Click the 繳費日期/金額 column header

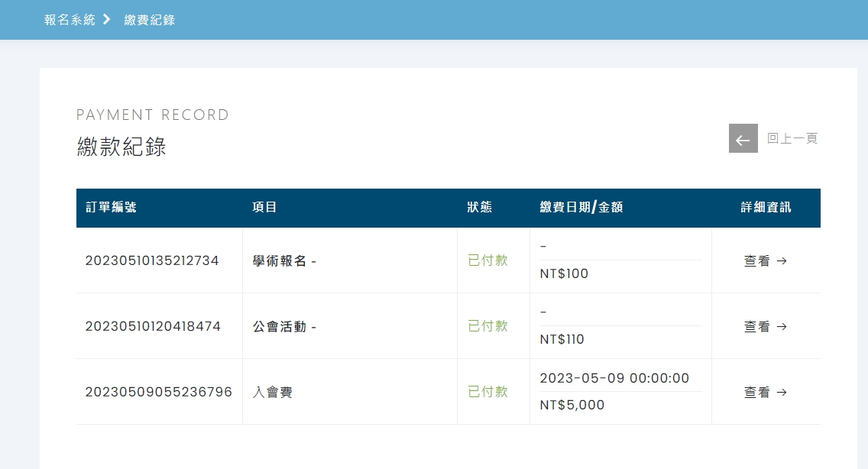(581, 207)
